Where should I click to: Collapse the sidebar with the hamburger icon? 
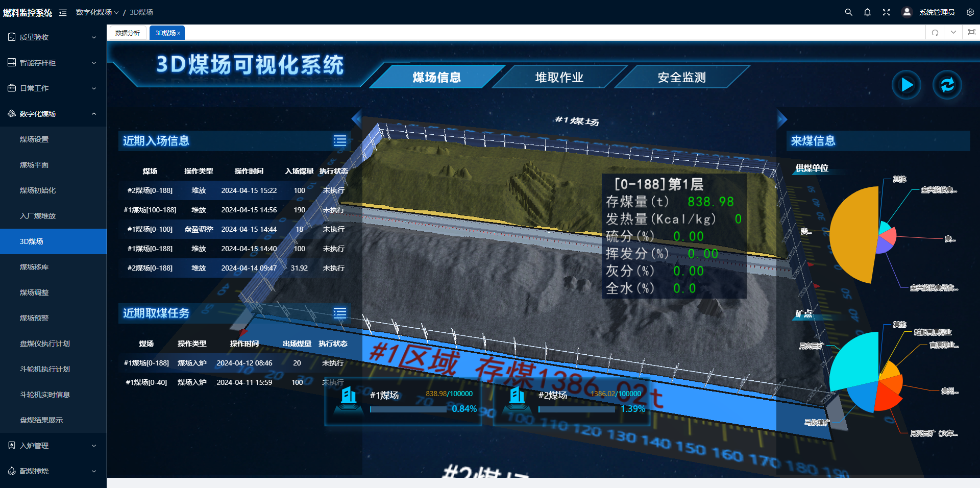coord(63,13)
